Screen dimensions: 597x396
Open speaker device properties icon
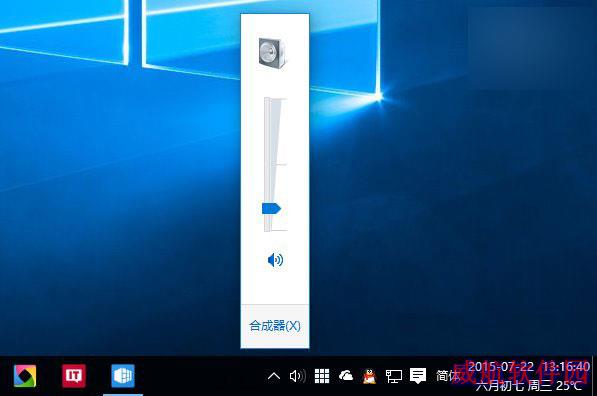tap(272, 53)
